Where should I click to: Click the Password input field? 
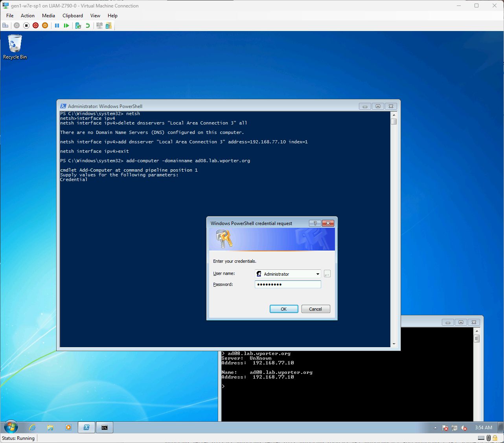click(288, 284)
